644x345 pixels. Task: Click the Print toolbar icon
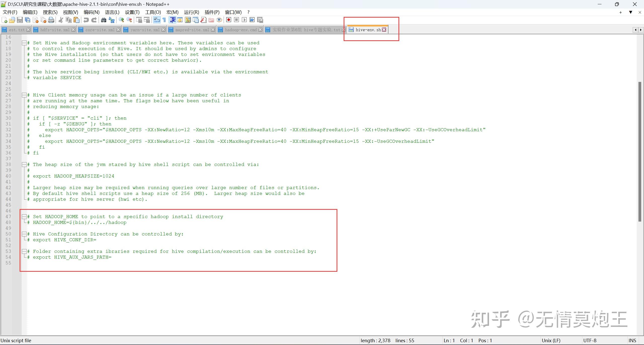click(x=51, y=20)
